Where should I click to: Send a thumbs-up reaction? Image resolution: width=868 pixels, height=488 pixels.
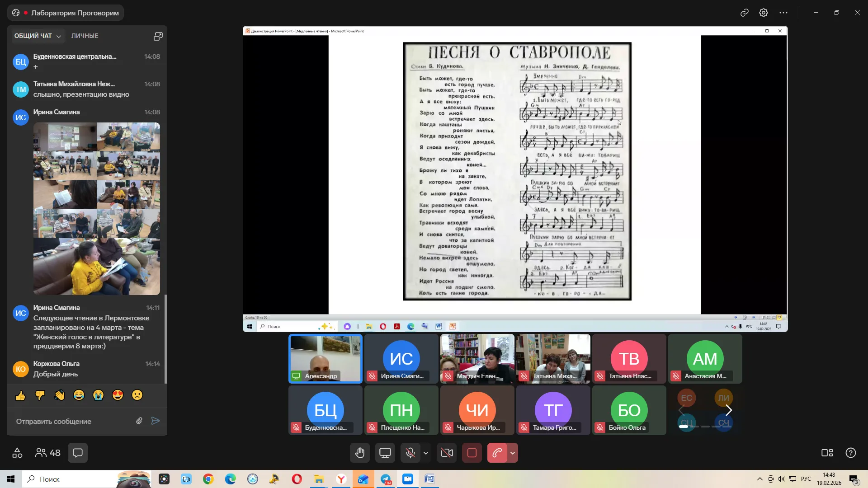20,396
